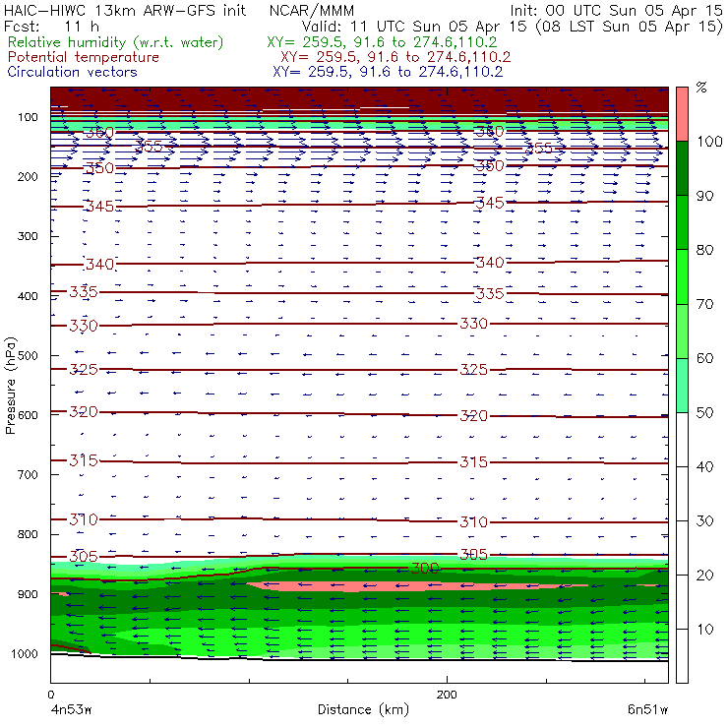Click the '500' pressure axis tick label

click(28, 355)
